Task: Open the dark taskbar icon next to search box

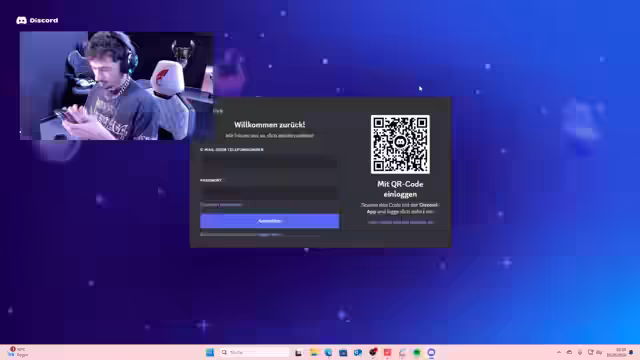Action: [299, 352]
